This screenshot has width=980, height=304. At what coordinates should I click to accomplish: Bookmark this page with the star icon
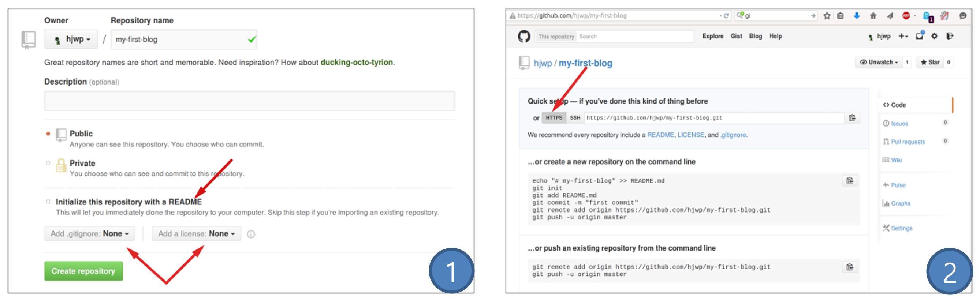click(827, 16)
